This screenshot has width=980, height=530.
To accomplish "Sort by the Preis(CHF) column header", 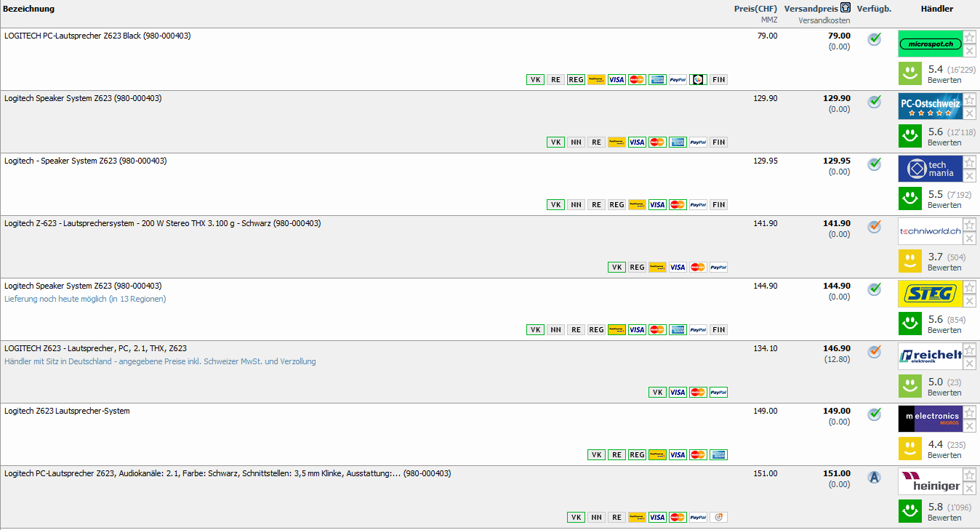I will pyautogui.click(x=755, y=9).
